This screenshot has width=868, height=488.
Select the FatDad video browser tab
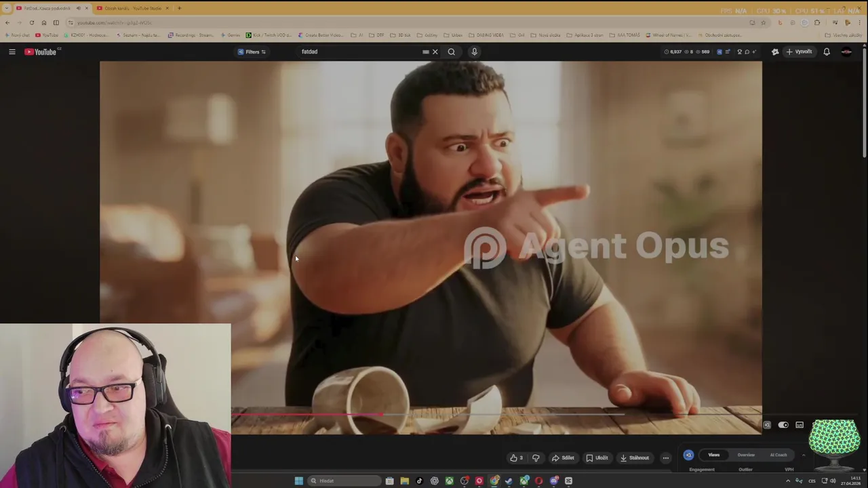[x=52, y=8]
